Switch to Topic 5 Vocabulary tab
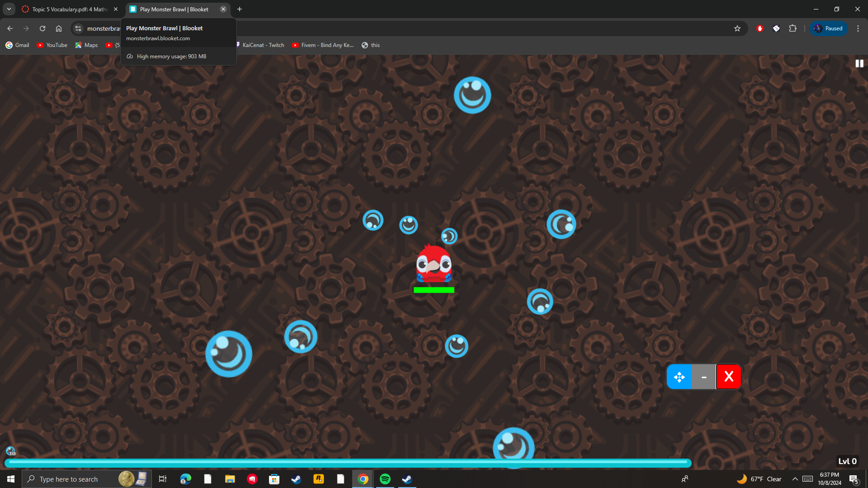 [x=68, y=9]
